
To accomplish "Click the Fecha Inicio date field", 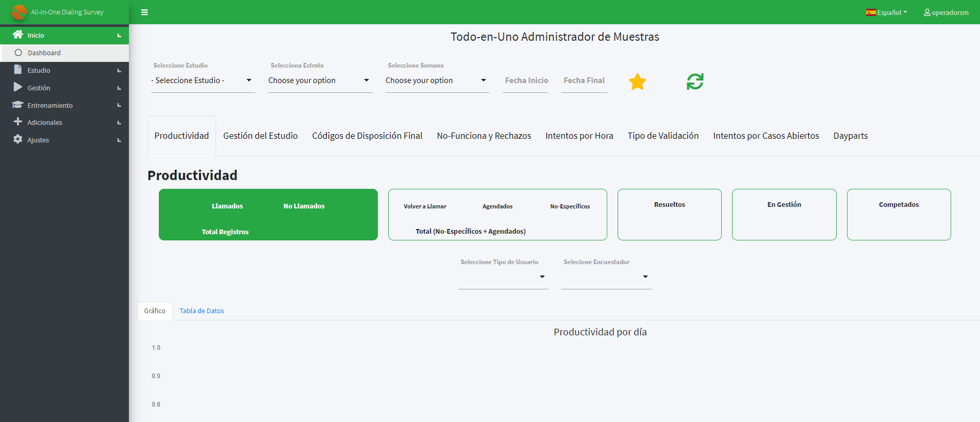I will [525, 80].
